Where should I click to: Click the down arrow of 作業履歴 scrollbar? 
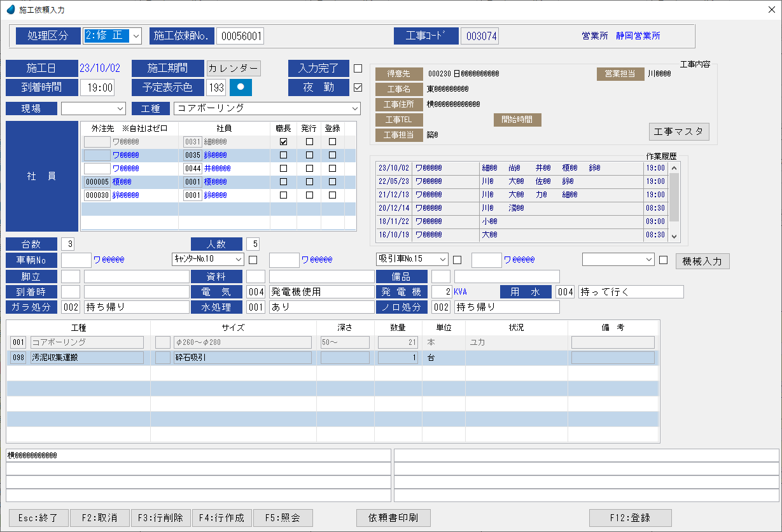click(674, 235)
